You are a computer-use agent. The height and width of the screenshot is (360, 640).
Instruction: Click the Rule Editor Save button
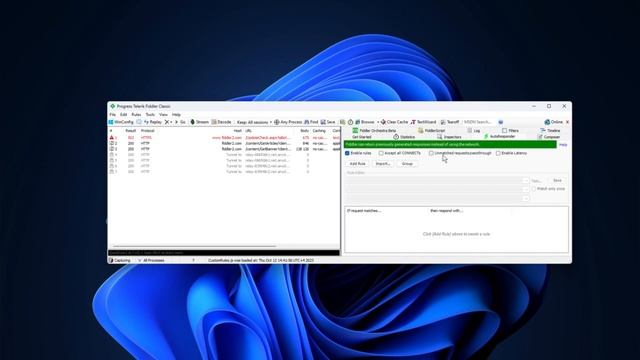click(557, 180)
